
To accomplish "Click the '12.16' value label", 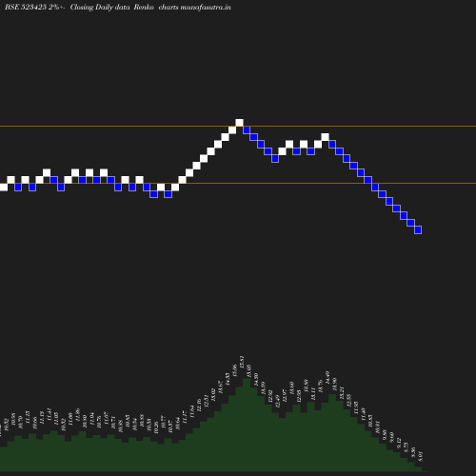I will click(199, 406).
